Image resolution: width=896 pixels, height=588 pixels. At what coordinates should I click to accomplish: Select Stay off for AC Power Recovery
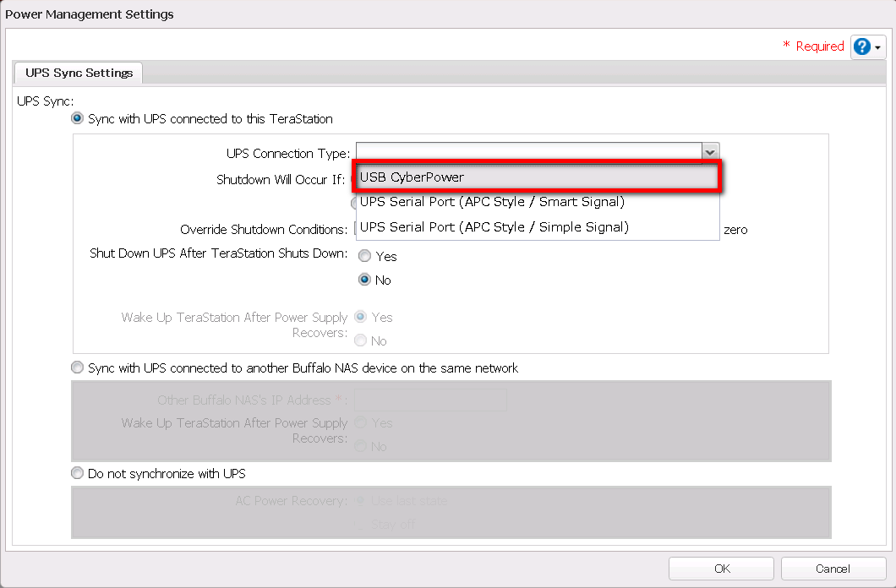361,525
